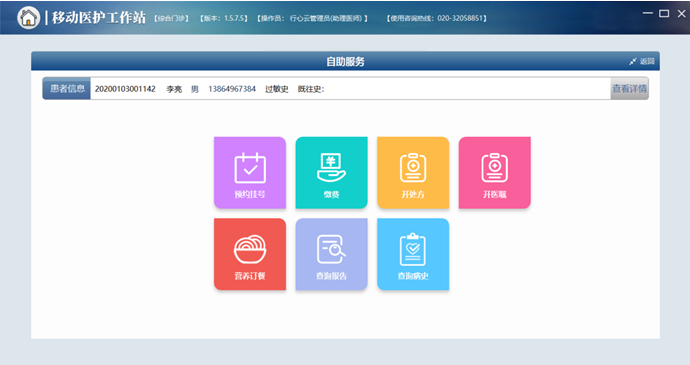
Task: Click the 自助服务 panel header
Action: (345, 61)
